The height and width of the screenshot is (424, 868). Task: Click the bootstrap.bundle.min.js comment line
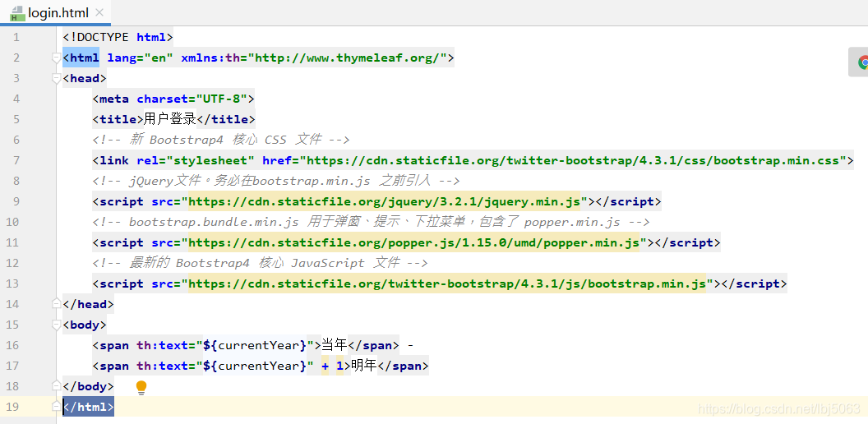tap(371, 222)
